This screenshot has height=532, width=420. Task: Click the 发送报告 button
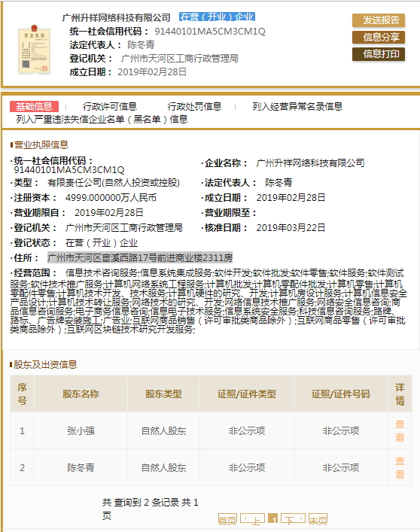(x=379, y=20)
